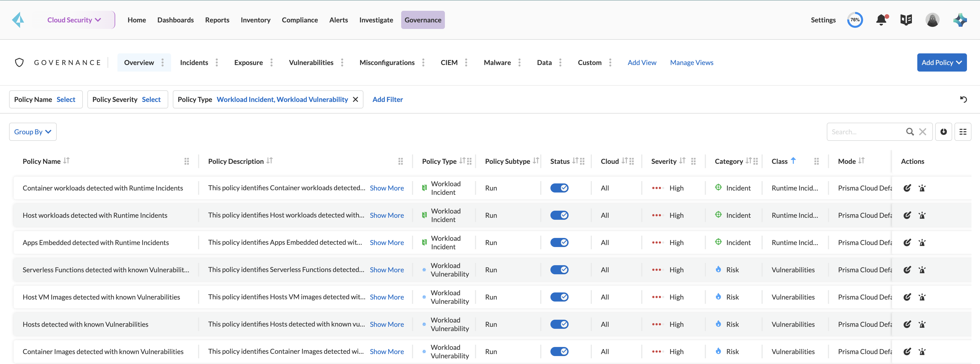Screen dimensions: 980x364
Task: Toggle status of Apps Embedded Runtime Incidents policy
Action: tap(559, 242)
